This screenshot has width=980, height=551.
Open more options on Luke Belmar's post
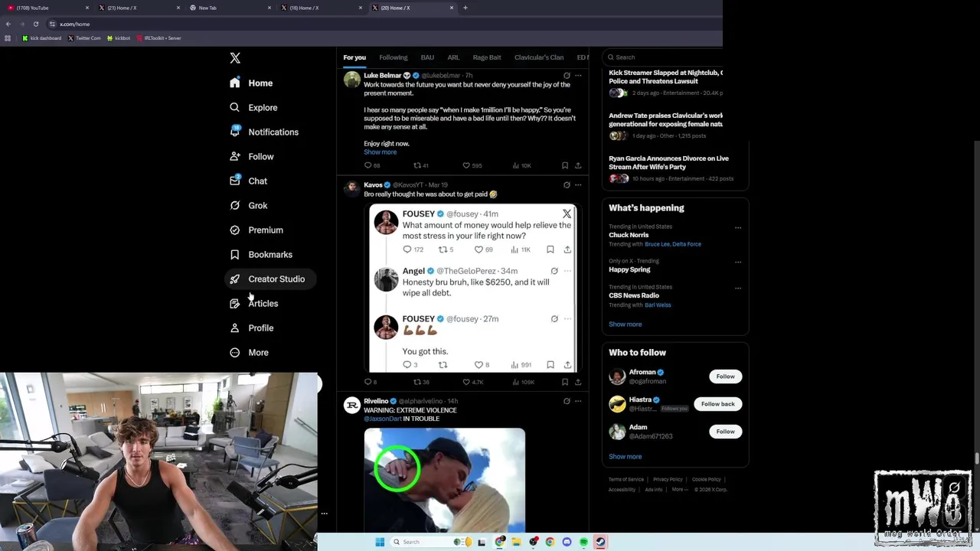point(578,76)
